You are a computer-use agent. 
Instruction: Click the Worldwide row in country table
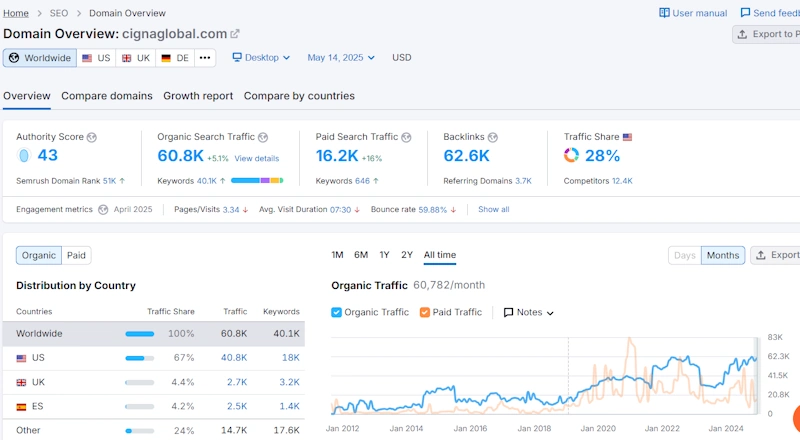click(x=154, y=334)
